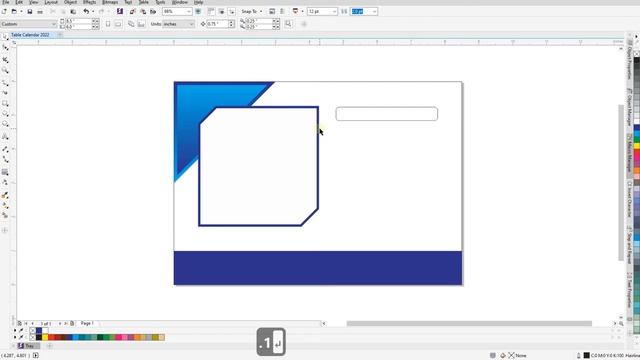Select the Text tool in the toolbox

tap(5, 137)
